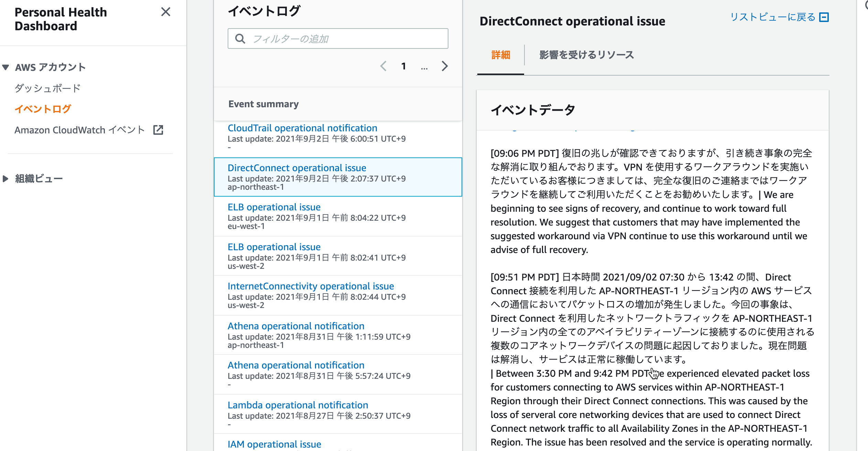Select イベントログ in the sidebar
Image resolution: width=868 pixels, height=451 pixels.
click(43, 109)
